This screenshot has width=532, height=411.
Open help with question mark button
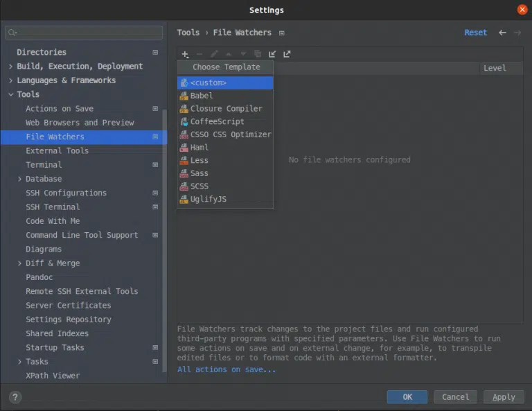tap(15, 397)
